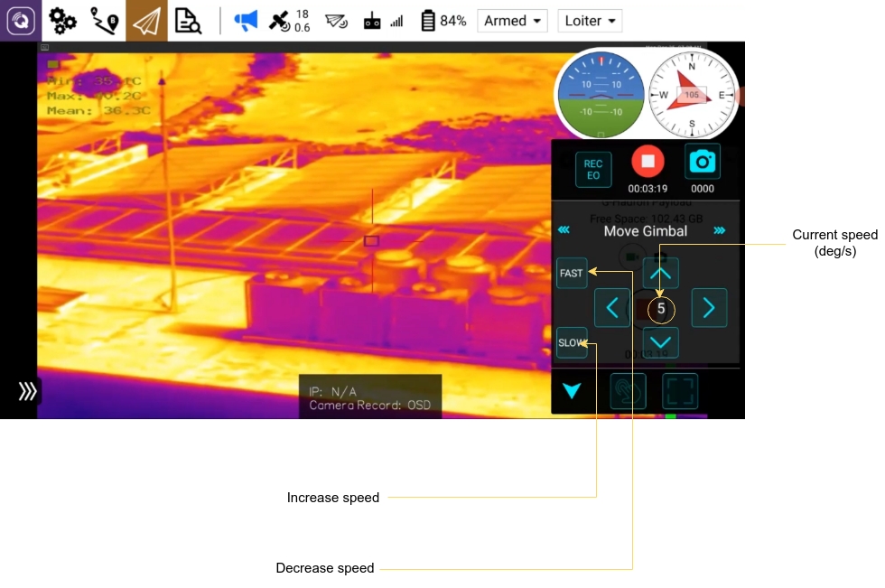Expand the left side panel chevrons
This screenshot has width=885, height=588.
28,391
